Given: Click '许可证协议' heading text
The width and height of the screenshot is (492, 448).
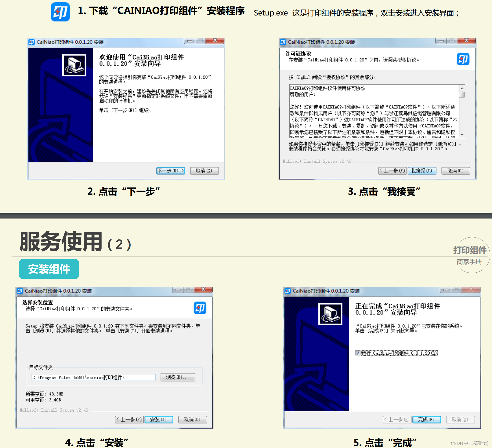Looking at the screenshot, I should click(298, 54).
